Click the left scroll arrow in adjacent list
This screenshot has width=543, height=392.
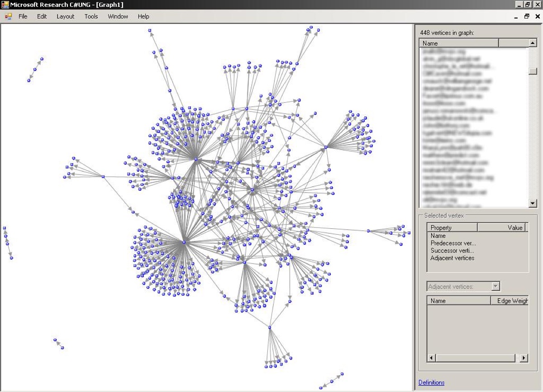[432, 358]
